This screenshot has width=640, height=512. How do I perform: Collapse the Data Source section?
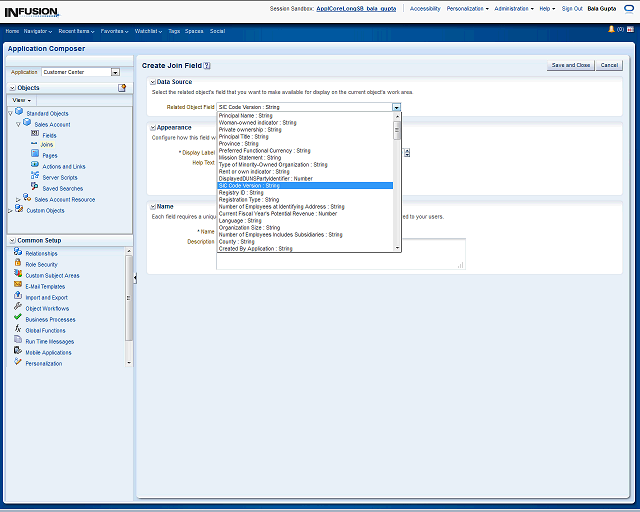tap(152, 82)
